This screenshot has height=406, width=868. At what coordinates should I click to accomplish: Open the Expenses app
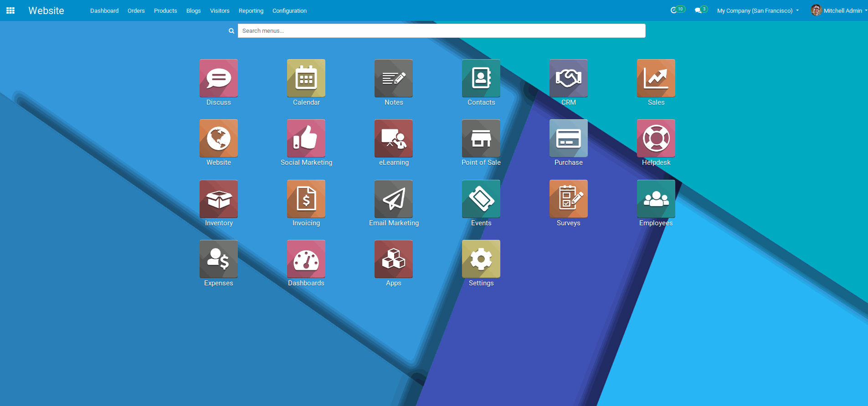tap(218, 259)
